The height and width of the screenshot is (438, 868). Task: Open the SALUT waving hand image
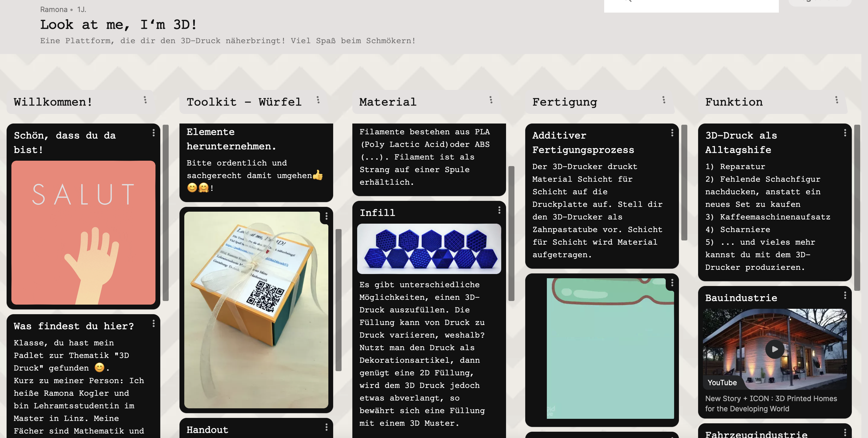coord(83,233)
